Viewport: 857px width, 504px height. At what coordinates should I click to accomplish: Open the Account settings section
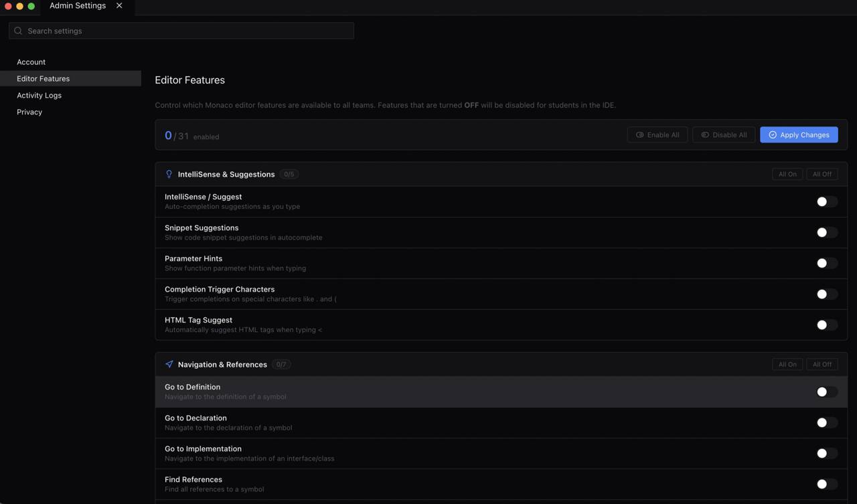pyautogui.click(x=31, y=62)
